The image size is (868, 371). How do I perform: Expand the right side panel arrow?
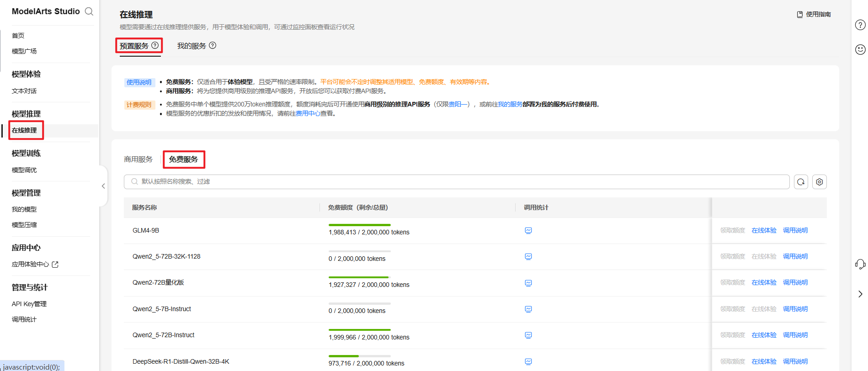[860, 294]
